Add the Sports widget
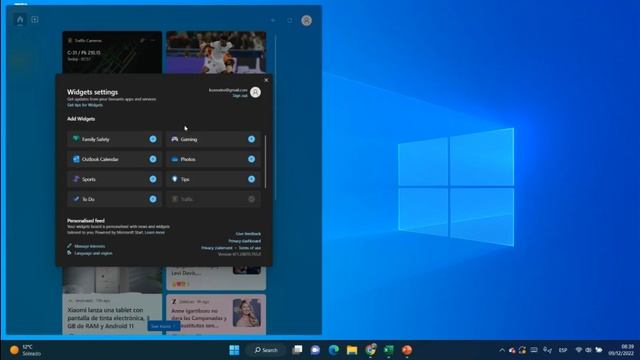Image resolution: width=640 pixels, height=360 pixels. (153, 179)
